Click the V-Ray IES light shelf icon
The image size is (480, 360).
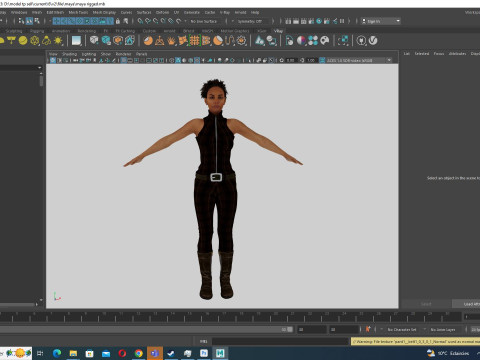click(x=46, y=41)
